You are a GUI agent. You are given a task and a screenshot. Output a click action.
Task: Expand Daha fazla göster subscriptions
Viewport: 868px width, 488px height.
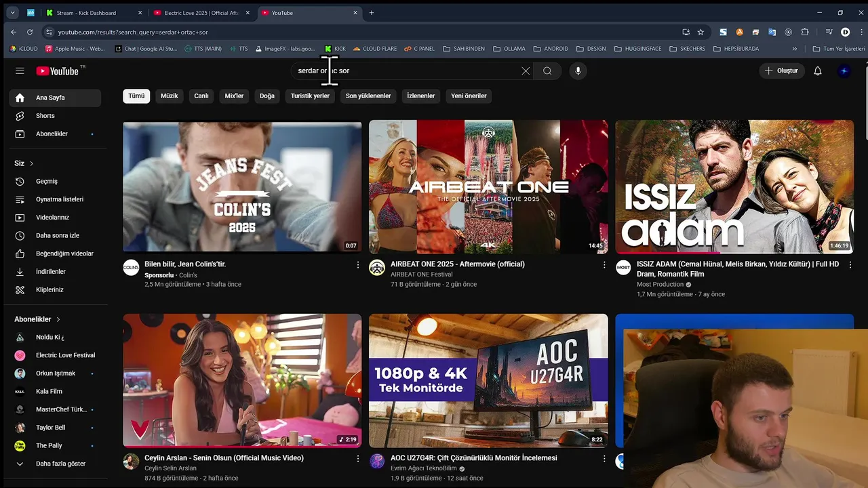(x=55, y=464)
